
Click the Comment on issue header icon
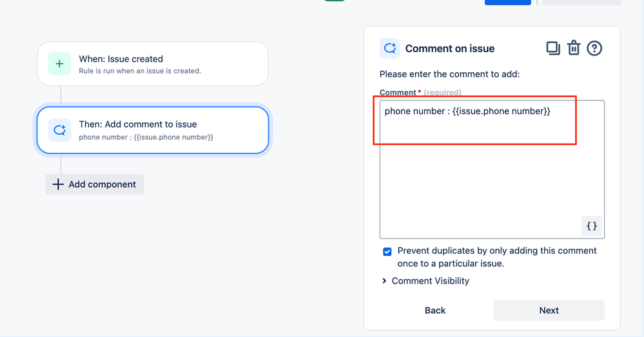[x=390, y=48]
